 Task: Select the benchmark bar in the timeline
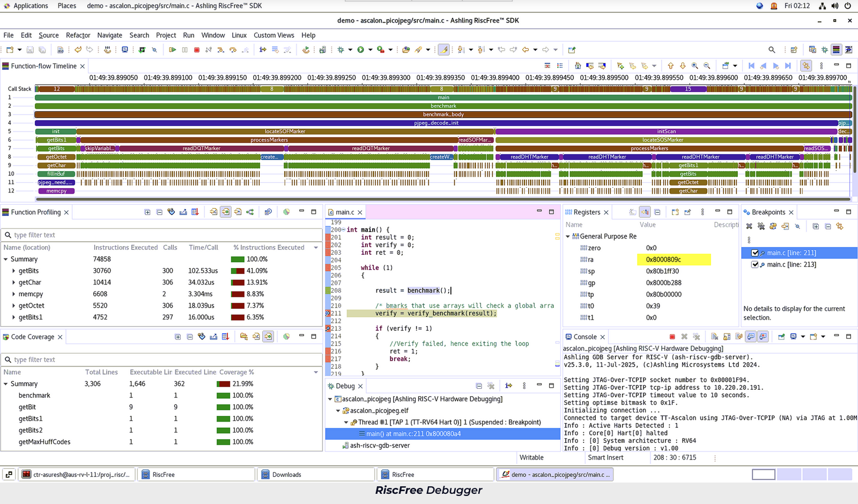pos(443,106)
